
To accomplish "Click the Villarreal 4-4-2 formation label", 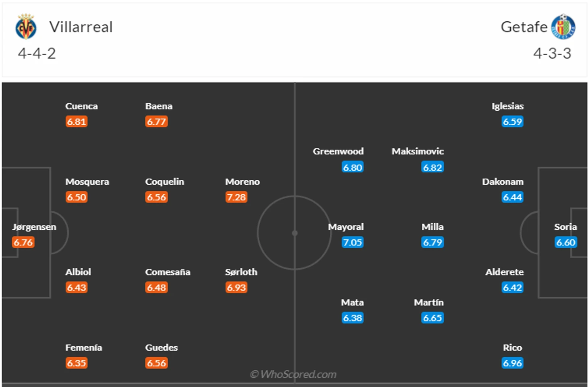I will pyautogui.click(x=37, y=53).
